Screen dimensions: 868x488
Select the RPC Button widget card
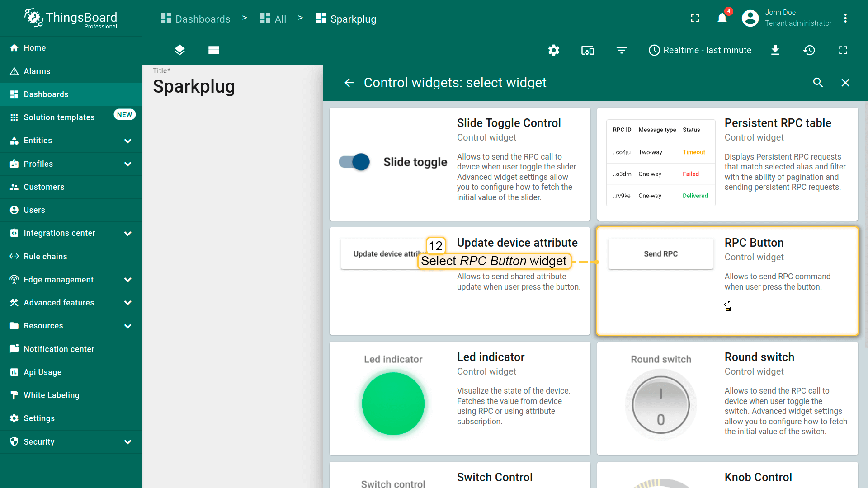[x=727, y=281]
